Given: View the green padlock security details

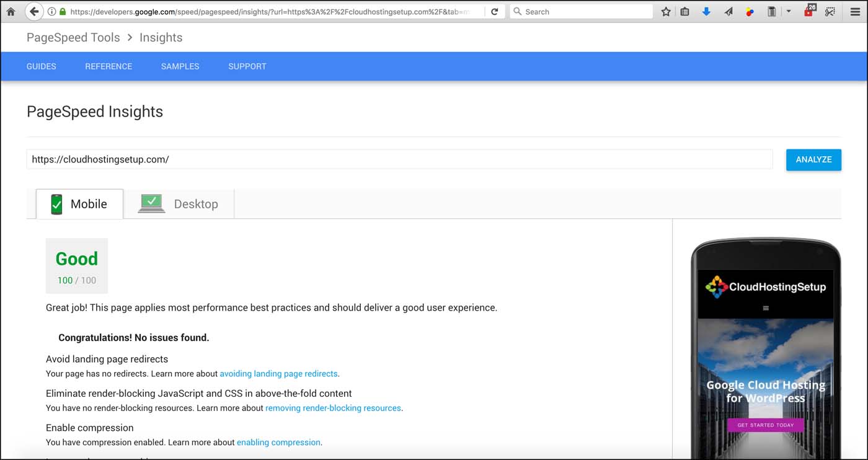Looking at the screenshot, I should [63, 11].
